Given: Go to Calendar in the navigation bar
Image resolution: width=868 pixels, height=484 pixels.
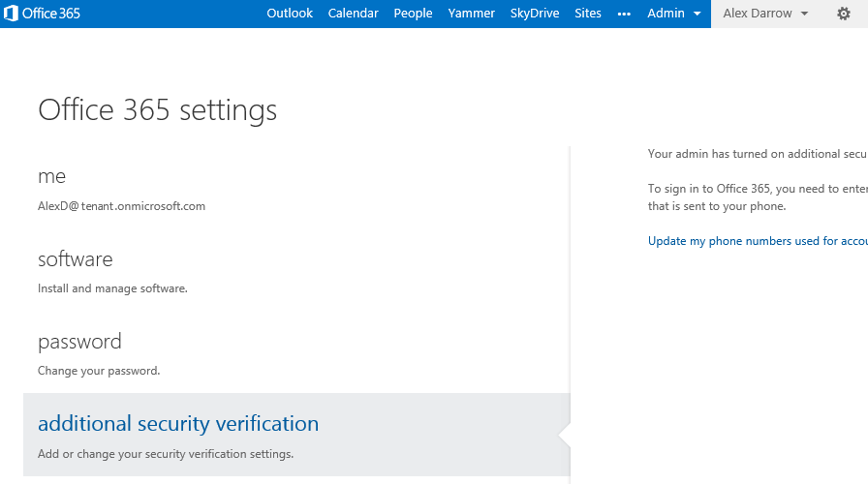Looking at the screenshot, I should point(353,14).
